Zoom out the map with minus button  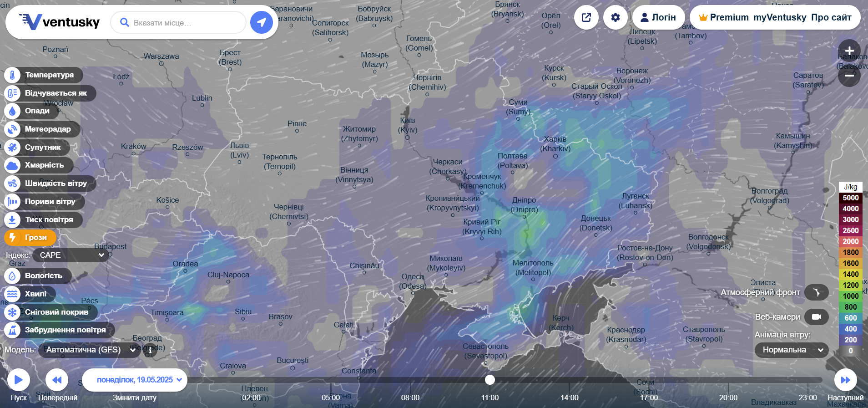[849, 76]
